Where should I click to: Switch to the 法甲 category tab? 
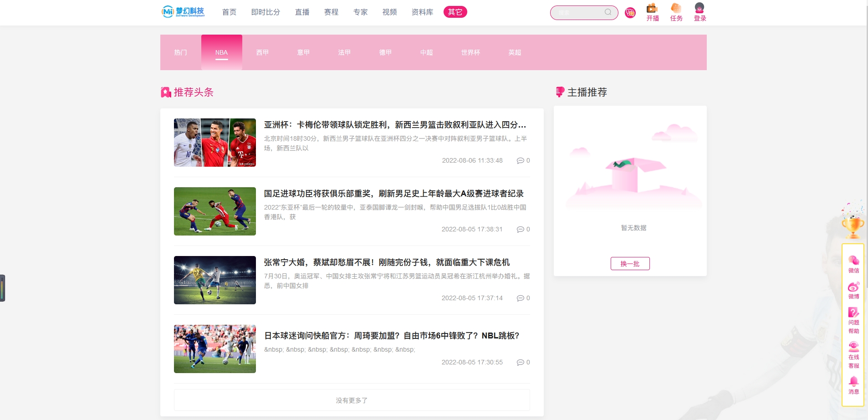coord(345,52)
